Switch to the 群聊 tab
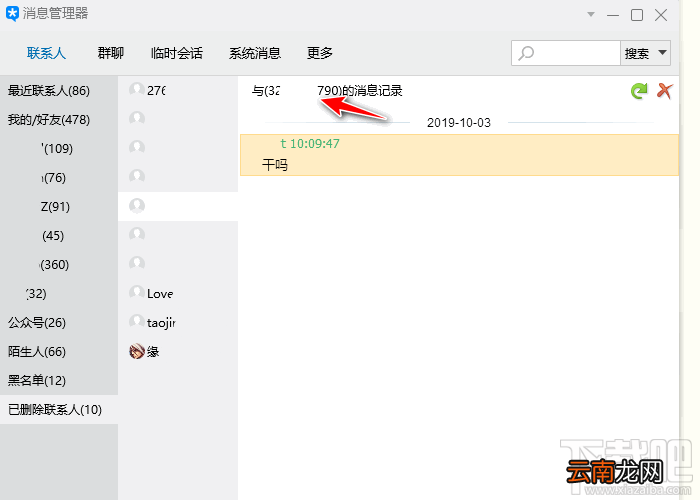Image resolution: width=700 pixels, height=500 pixels. coord(111,53)
